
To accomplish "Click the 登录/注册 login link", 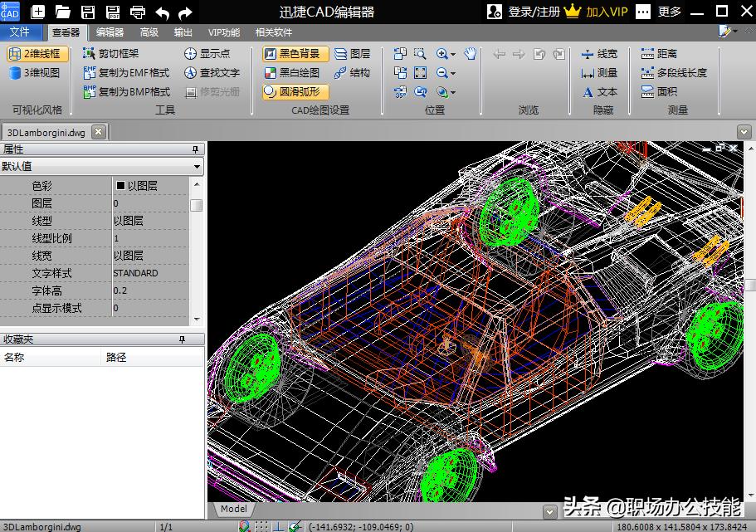I will tap(534, 12).
